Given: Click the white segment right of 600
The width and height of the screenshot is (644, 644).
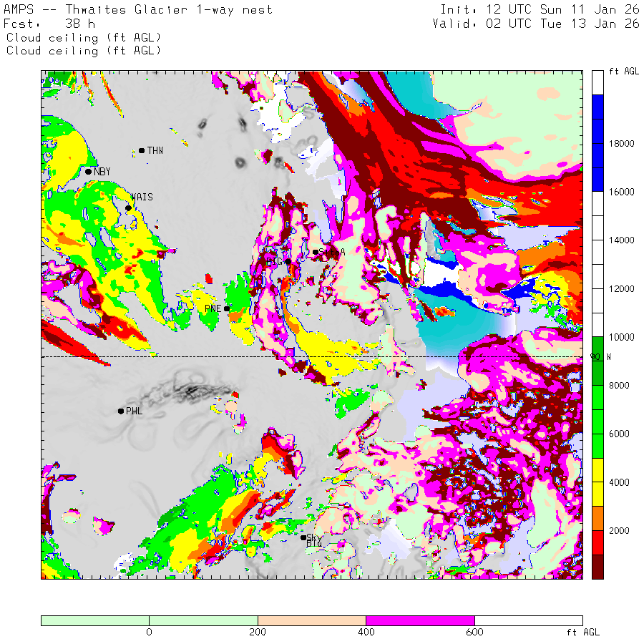Looking at the screenshot, I should pos(529,620).
